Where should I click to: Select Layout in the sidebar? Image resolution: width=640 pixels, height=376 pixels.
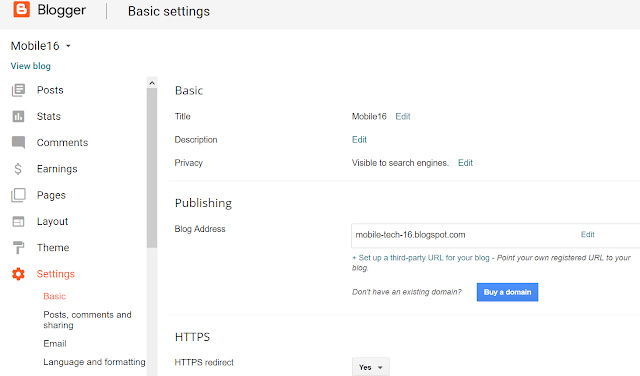pos(52,221)
